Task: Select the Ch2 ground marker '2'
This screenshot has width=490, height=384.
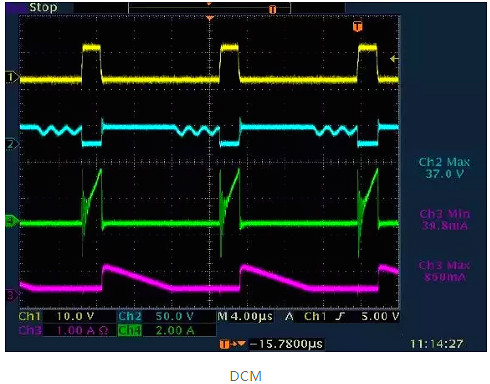Action: (12, 144)
